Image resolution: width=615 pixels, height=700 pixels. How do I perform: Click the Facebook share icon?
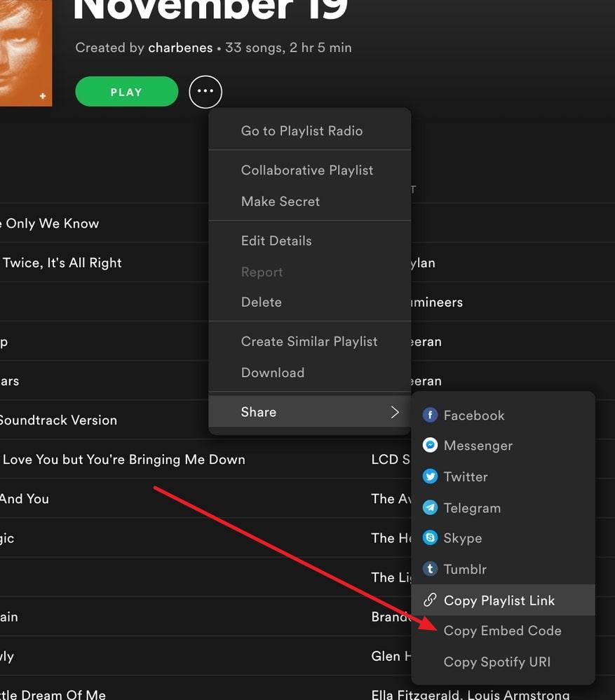[x=430, y=416]
